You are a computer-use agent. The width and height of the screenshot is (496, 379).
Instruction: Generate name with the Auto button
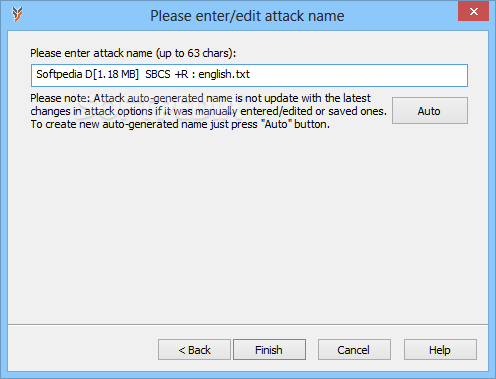430,111
